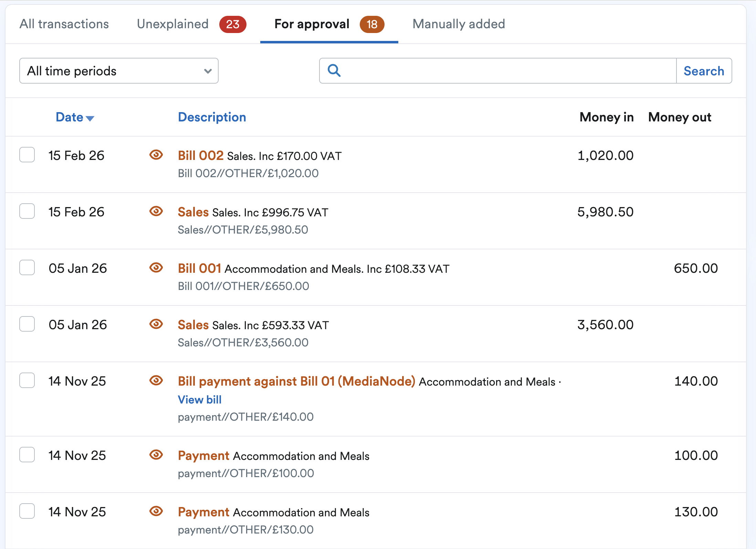The height and width of the screenshot is (549, 756).
Task: Tick the checkbox for Bill 002 transaction
Action: [27, 155]
